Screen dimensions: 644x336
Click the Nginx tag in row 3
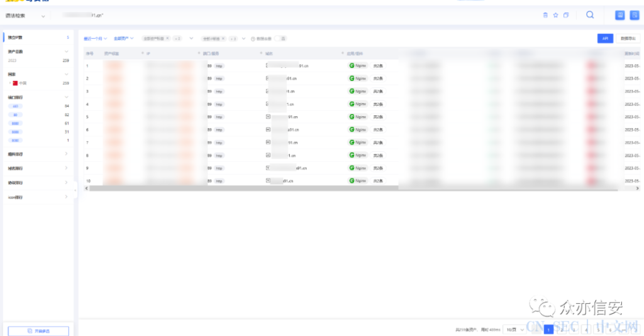[357, 91]
